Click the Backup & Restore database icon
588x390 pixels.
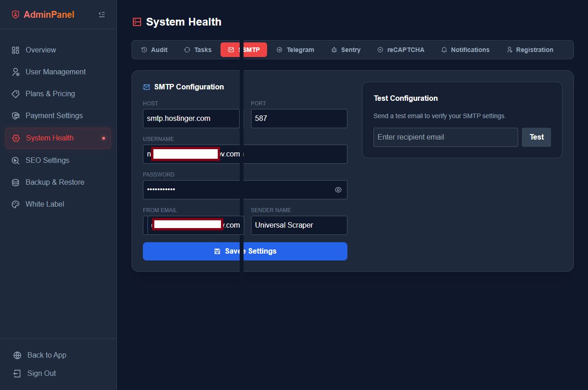[16, 182]
